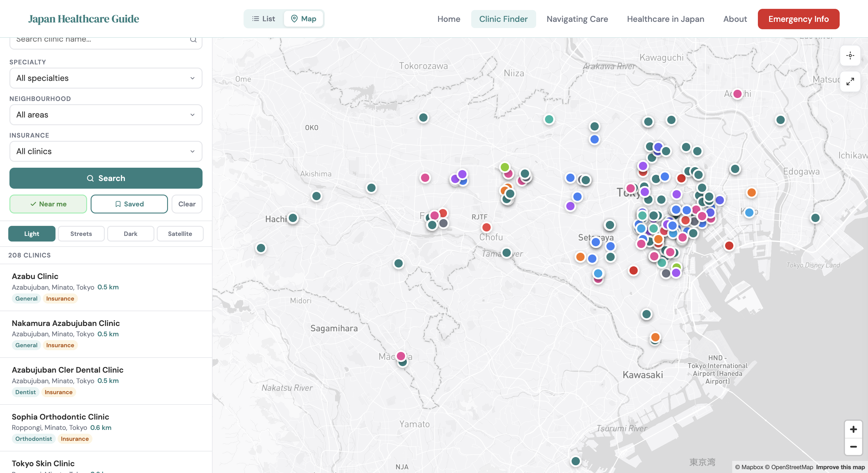
Task: Click the teal Search button
Action: pos(106,178)
